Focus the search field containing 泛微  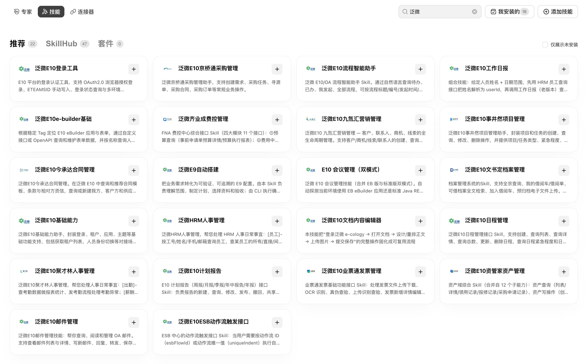[x=440, y=12]
